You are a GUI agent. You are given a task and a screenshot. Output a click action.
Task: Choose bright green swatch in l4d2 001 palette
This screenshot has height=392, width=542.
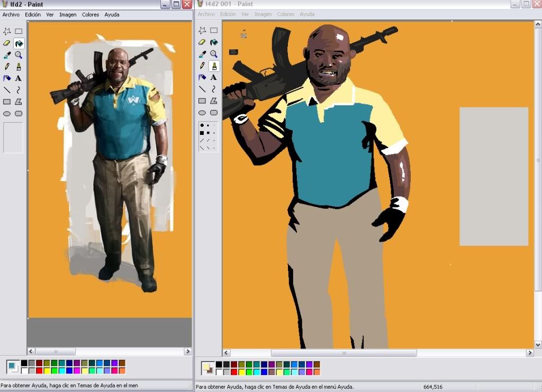tap(249, 372)
